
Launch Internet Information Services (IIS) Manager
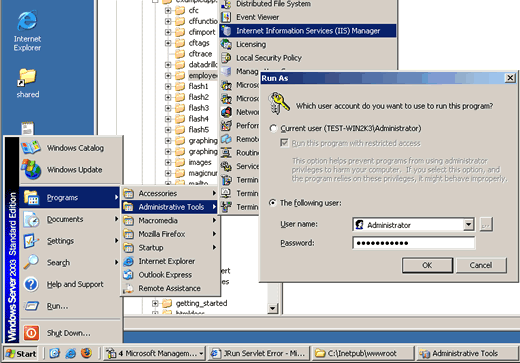(x=308, y=31)
